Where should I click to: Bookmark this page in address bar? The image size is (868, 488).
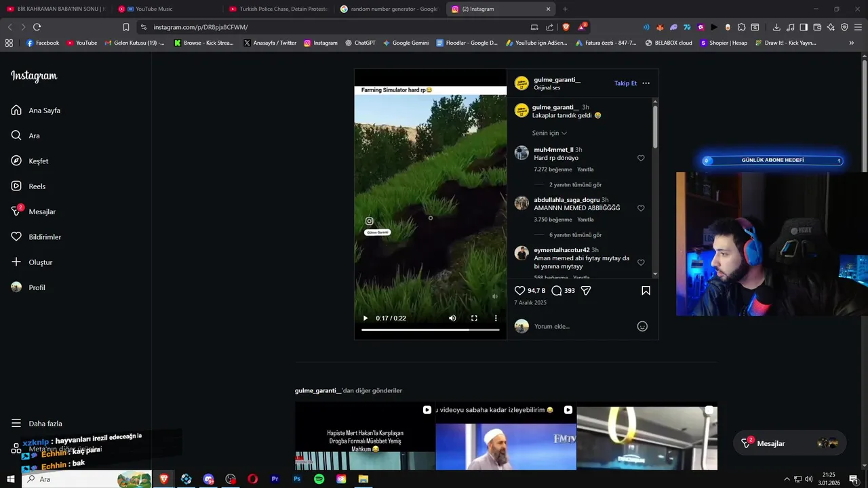pos(125,27)
